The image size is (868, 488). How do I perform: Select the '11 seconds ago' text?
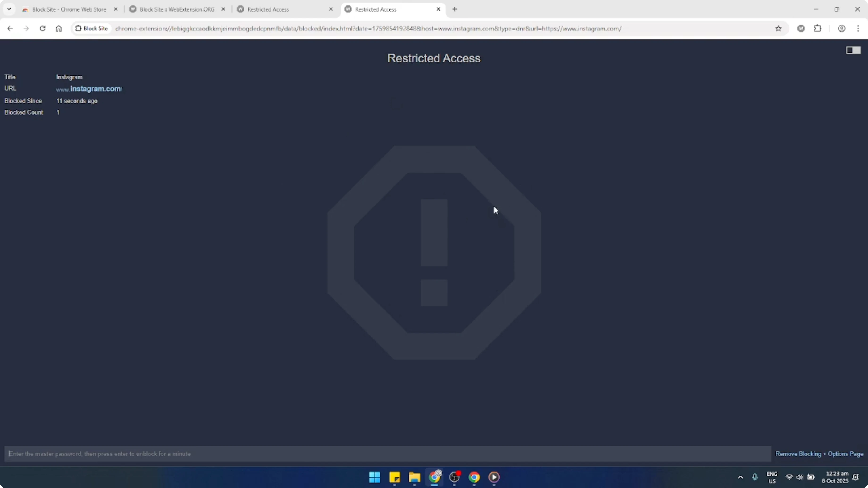pyautogui.click(x=77, y=101)
